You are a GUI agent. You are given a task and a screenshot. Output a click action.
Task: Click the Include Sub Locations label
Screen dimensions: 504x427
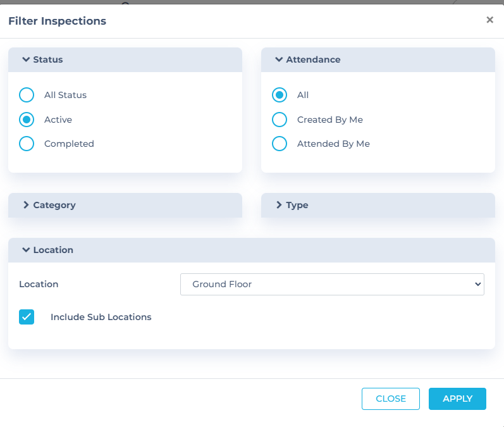pyautogui.click(x=101, y=317)
